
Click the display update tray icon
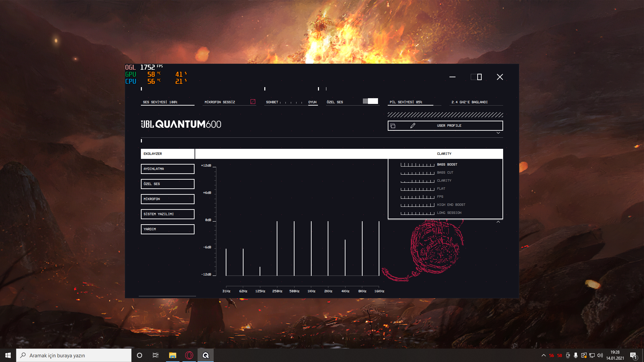[584, 355]
